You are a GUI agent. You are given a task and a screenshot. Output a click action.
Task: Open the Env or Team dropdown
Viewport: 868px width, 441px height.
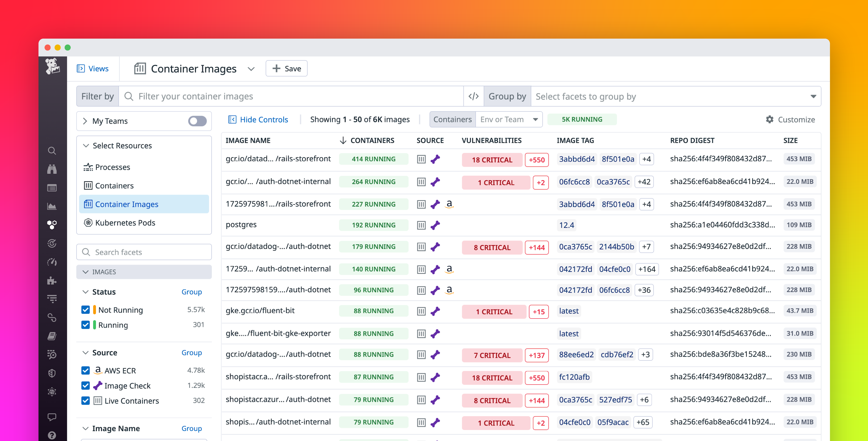tap(508, 119)
